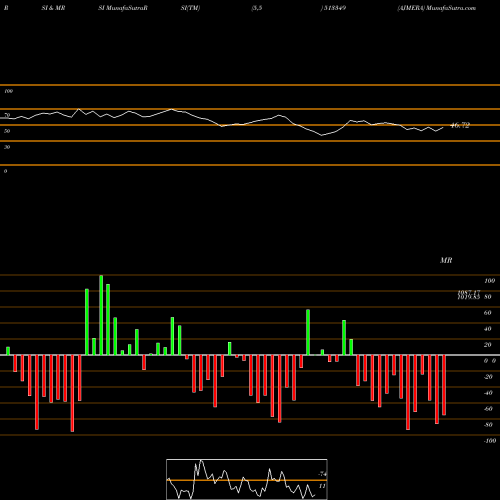
Task: Click the stock code ') 513349' text
Action: [x=333, y=8]
